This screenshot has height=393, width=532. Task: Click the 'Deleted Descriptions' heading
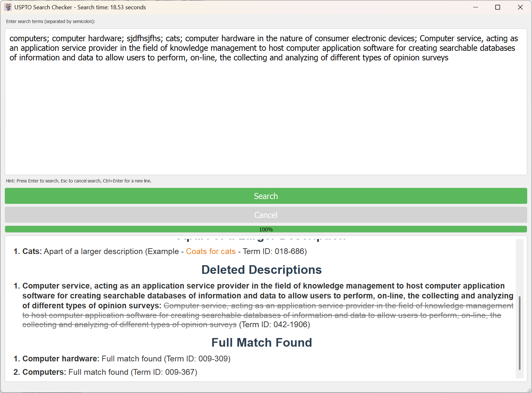[261, 270]
